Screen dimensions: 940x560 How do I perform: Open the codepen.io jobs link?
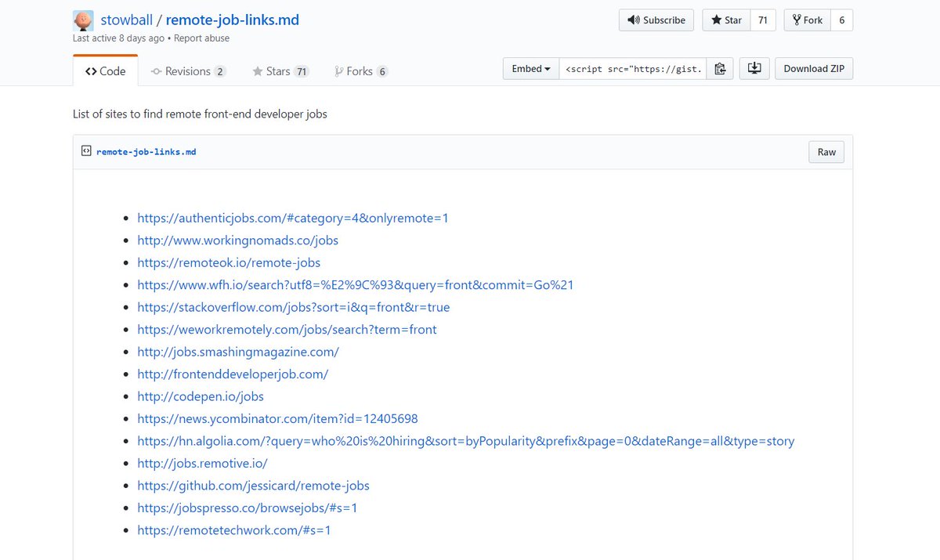tap(201, 396)
